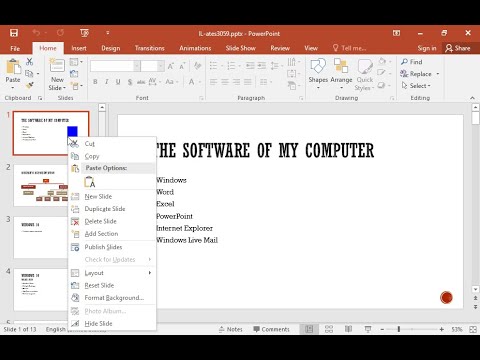The height and width of the screenshot is (360, 480).
Task: Toggle bullets list
Action: pyautogui.click(x=214, y=66)
